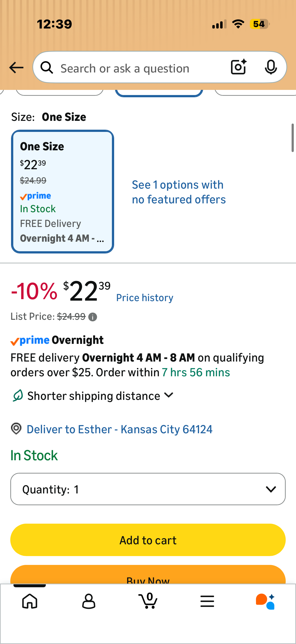This screenshot has width=296, height=644.
Task: Click See 1 options with no featured offers
Action: pos(179,192)
